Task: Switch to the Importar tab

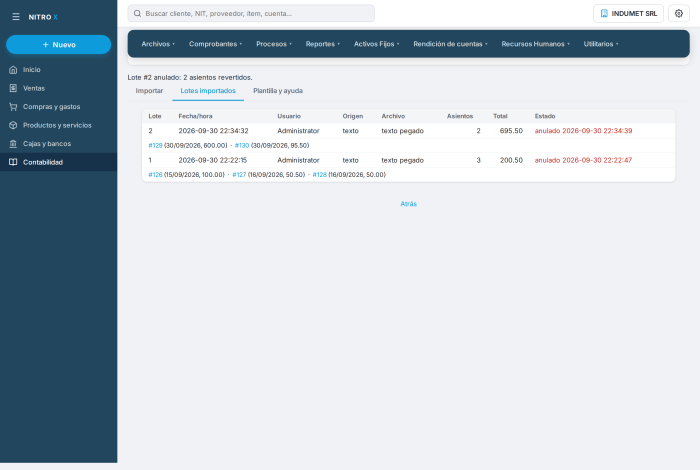Action: pos(149,91)
